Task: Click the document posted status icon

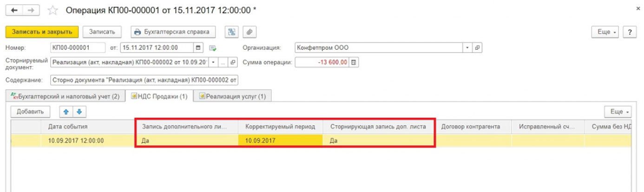Action: [213, 48]
